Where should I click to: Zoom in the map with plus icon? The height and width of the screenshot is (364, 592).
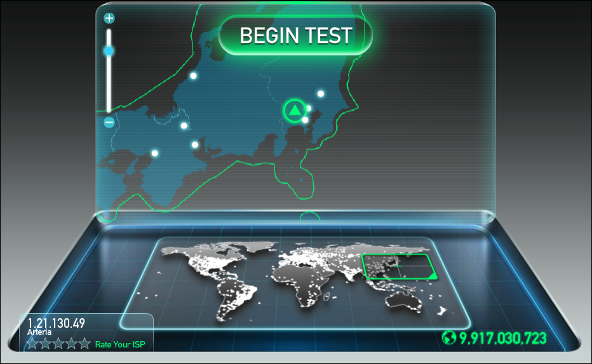[109, 18]
